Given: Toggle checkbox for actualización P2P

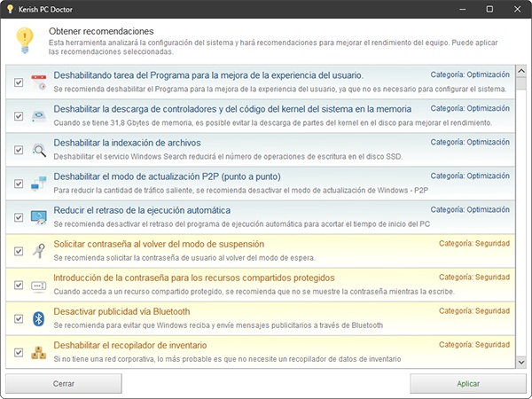Looking at the screenshot, I should coord(19,184).
